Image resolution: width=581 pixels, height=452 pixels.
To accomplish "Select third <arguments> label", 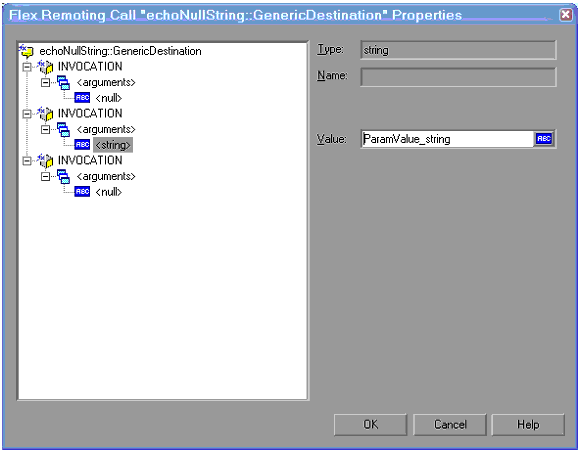I will (x=106, y=176).
